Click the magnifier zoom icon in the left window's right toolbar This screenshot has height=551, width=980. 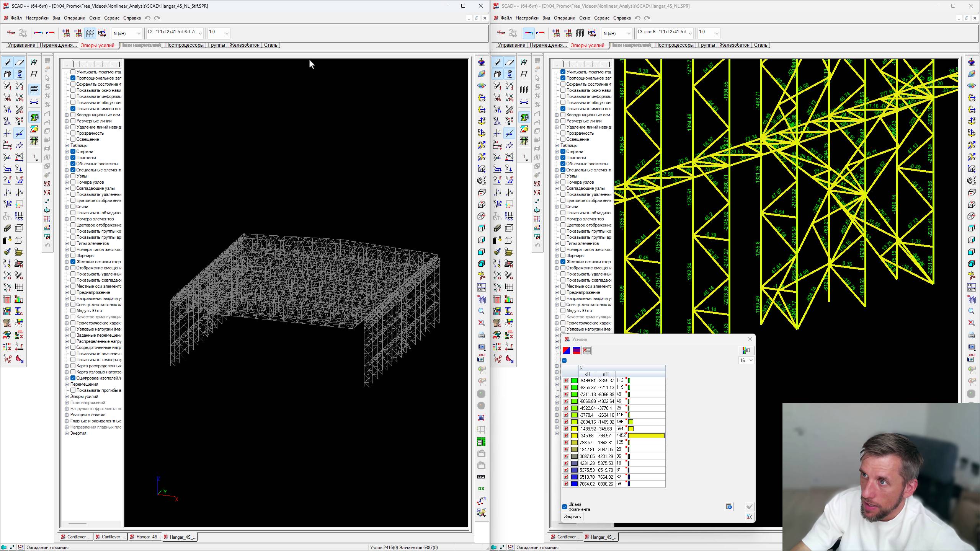481,311
